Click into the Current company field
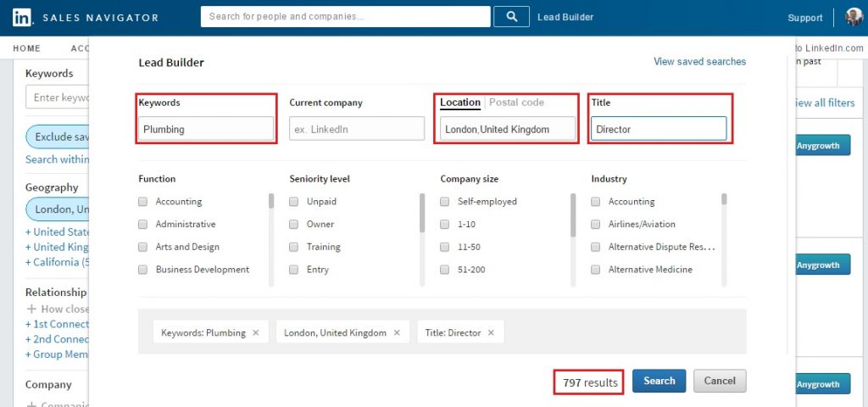This screenshot has width=868, height=407. click(x=356, y=129)
